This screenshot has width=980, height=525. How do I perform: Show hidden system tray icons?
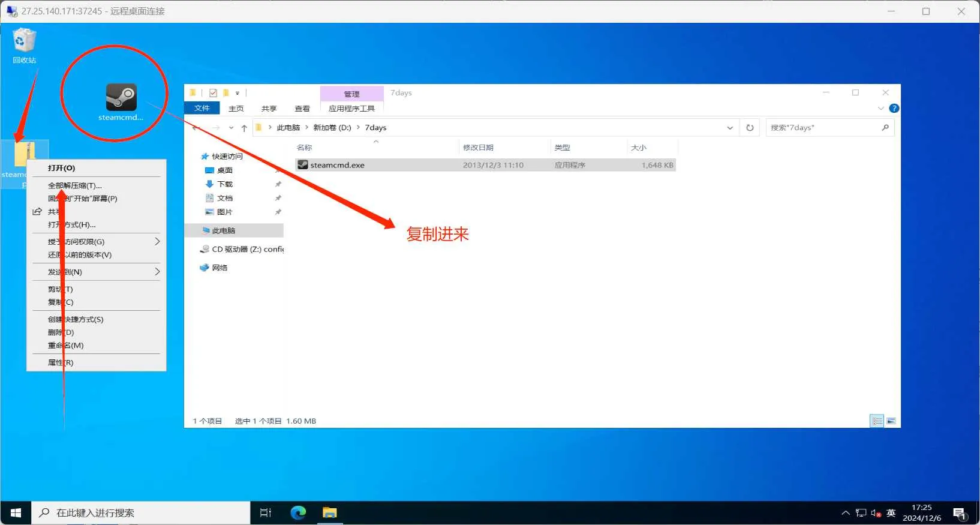tap(846, 513)
